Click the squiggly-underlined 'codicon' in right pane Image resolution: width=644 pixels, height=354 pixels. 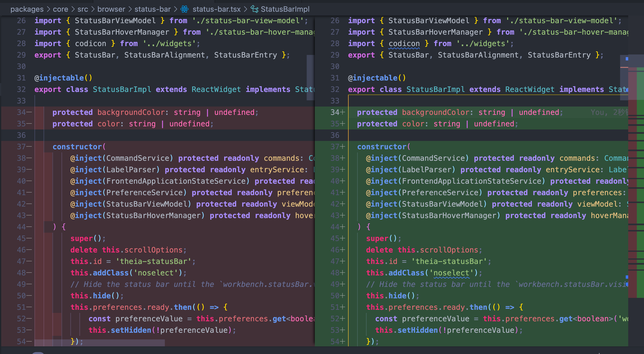coord(404,44)
